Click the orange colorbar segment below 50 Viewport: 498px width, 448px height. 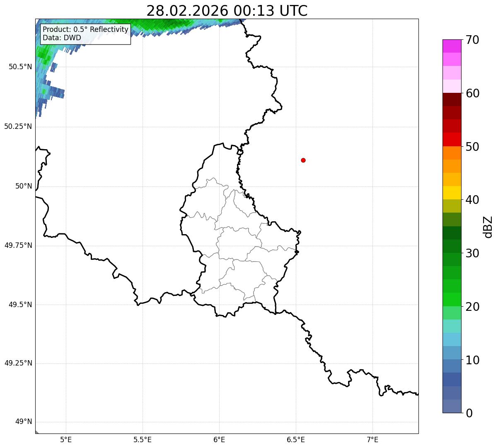(452, 153)
